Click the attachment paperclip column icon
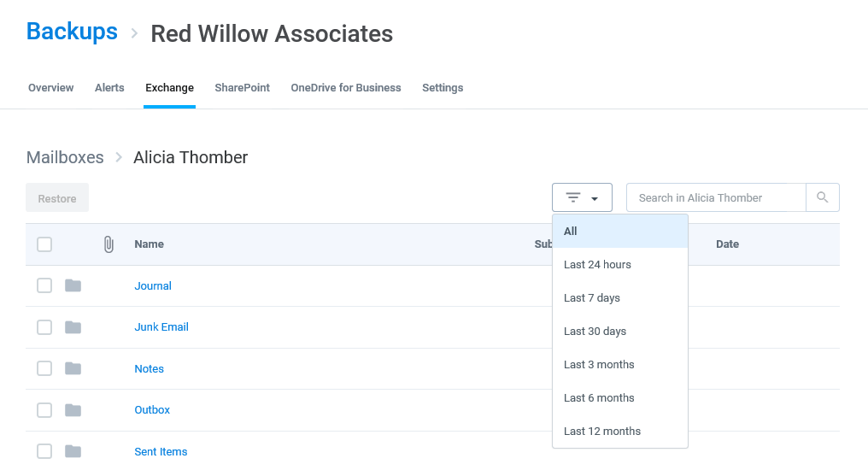The height and width of the screenshot is (470, 868). (x=108, y=244)
